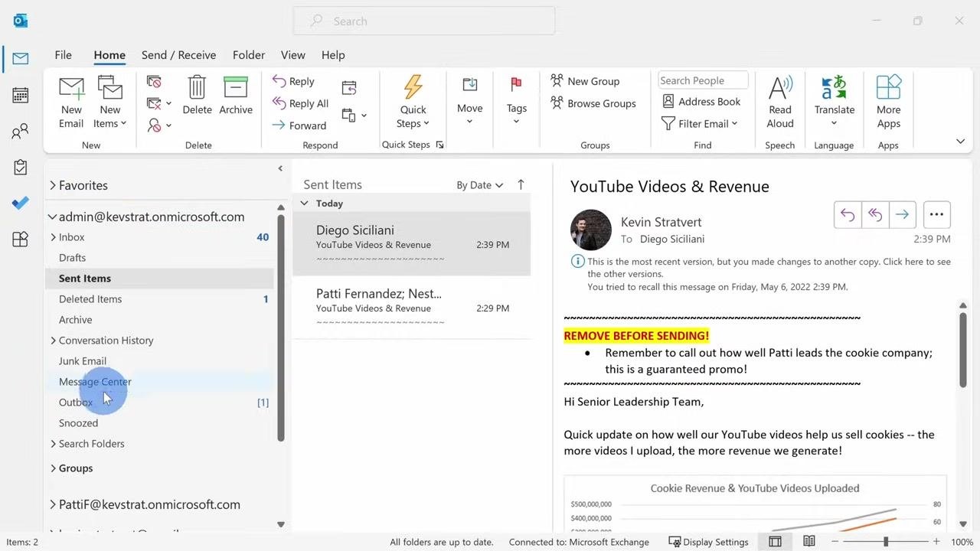Delete the selected message
This screenshot has width=980, height=551.
coord(197,96)
